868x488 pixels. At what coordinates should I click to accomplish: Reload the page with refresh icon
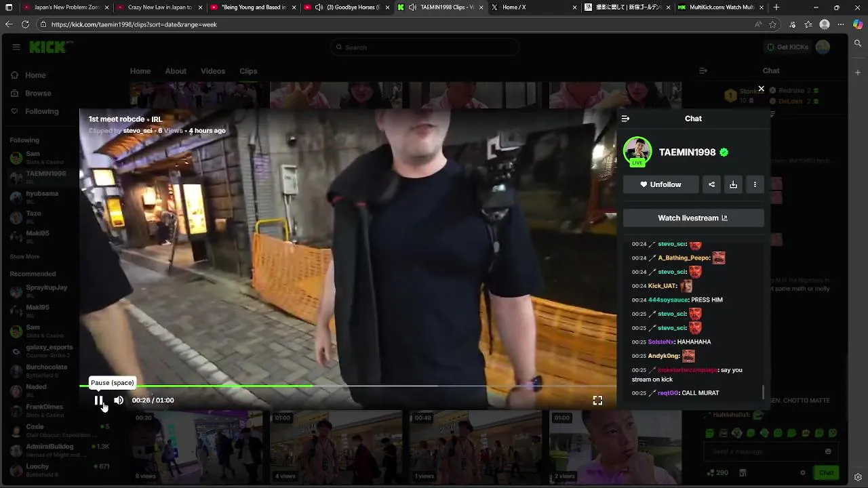(x=25, y=24)
